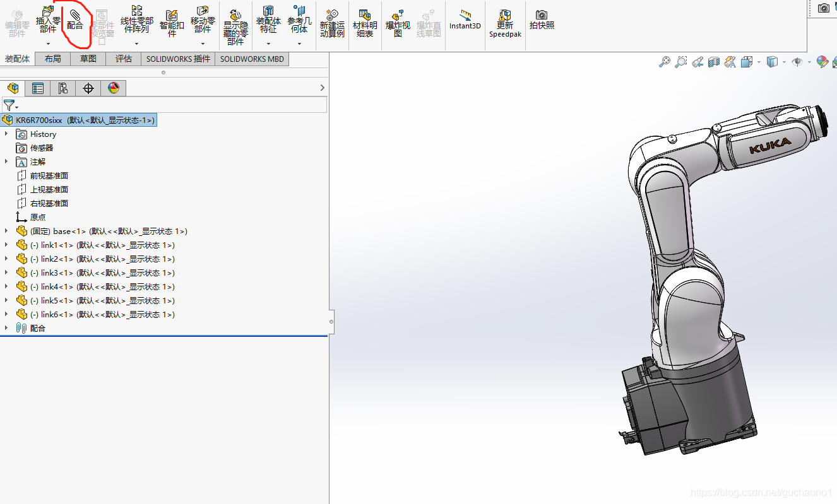Viewport: 837px width, 504px height.
Task: Click the Zoom to Area icon
Action: (x=681, y=62)
